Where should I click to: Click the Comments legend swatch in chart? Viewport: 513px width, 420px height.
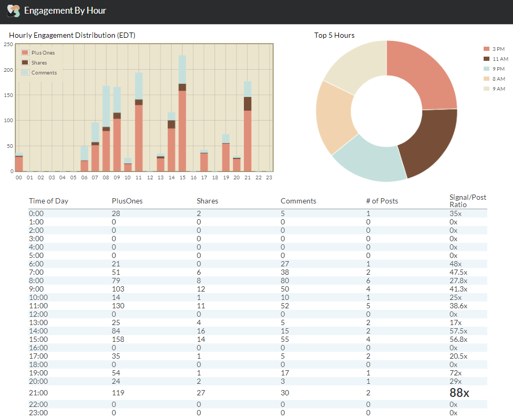(25, 73)
